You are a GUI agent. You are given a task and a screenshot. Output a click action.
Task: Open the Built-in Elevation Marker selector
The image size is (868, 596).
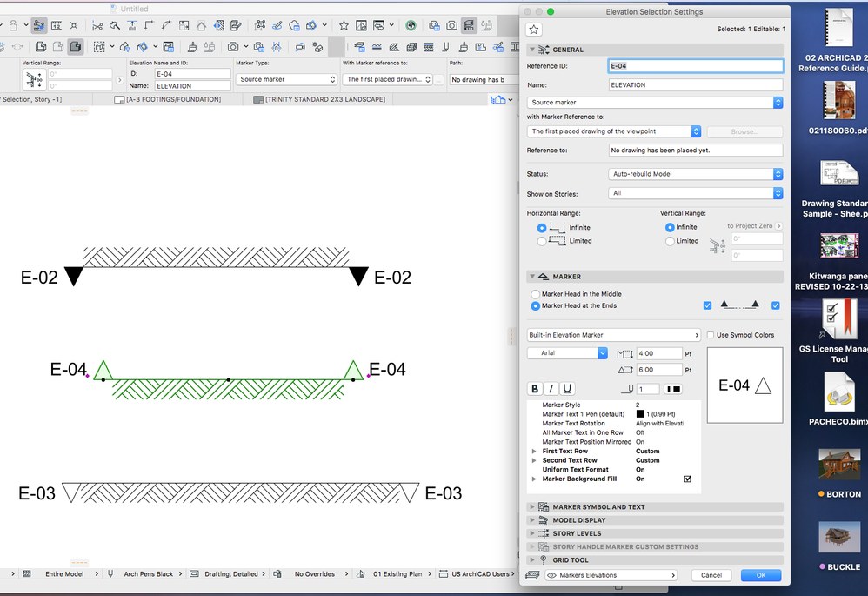click(614, 335)
